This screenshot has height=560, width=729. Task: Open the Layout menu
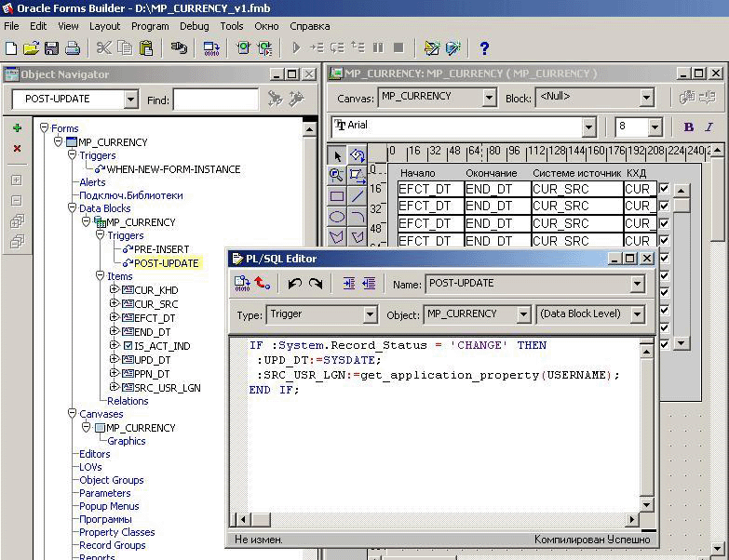point(104,26)
